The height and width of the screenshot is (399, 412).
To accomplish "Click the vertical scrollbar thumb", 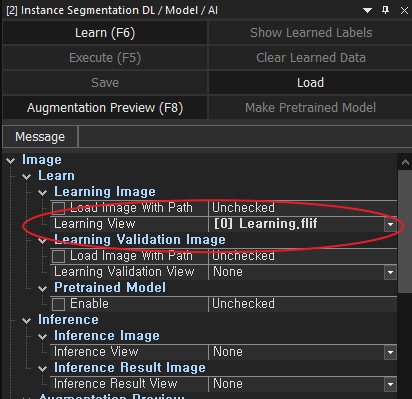I will [x=405, y=232].
